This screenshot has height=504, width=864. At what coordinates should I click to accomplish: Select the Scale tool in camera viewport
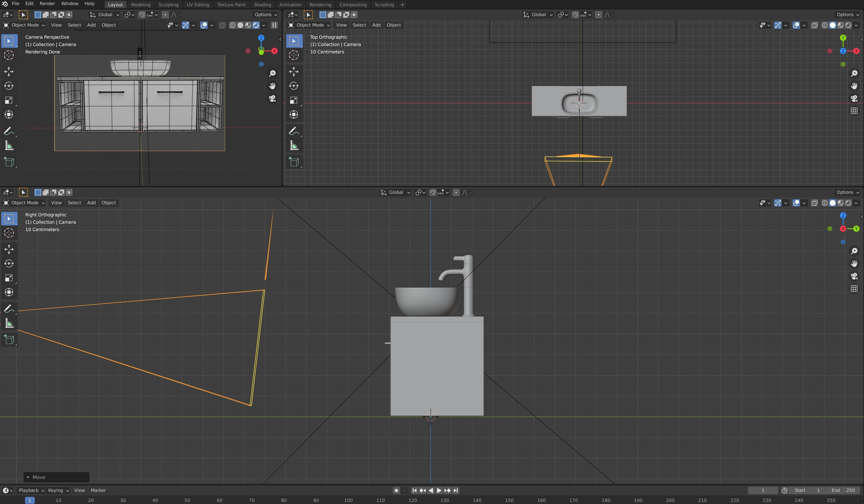[x=9, y=100]
